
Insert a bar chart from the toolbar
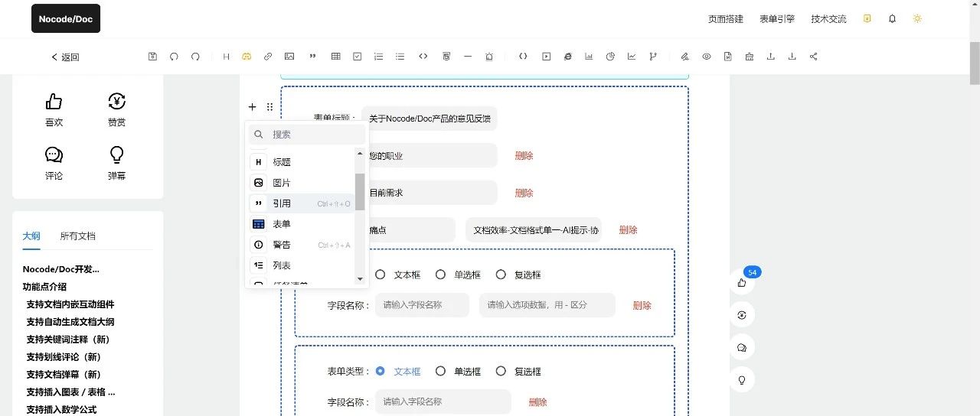click(x=589, y=57)
